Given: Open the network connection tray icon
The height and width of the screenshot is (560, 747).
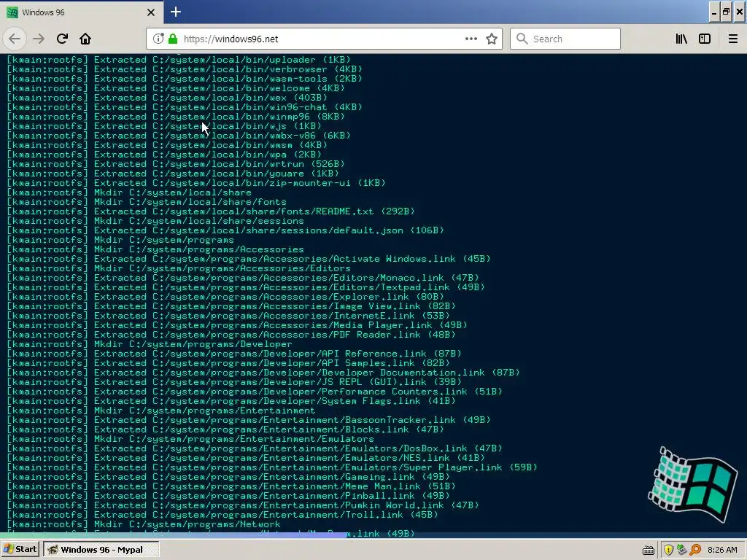Looking at the screenshot, I should (x=682, y=550).
